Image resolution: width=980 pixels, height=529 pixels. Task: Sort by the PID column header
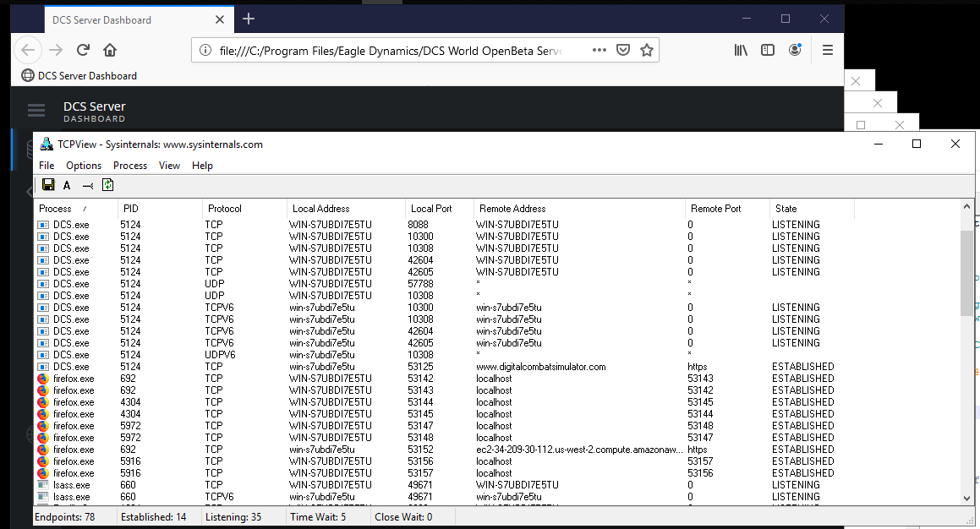pyautogui.click(x=160, y=209)
